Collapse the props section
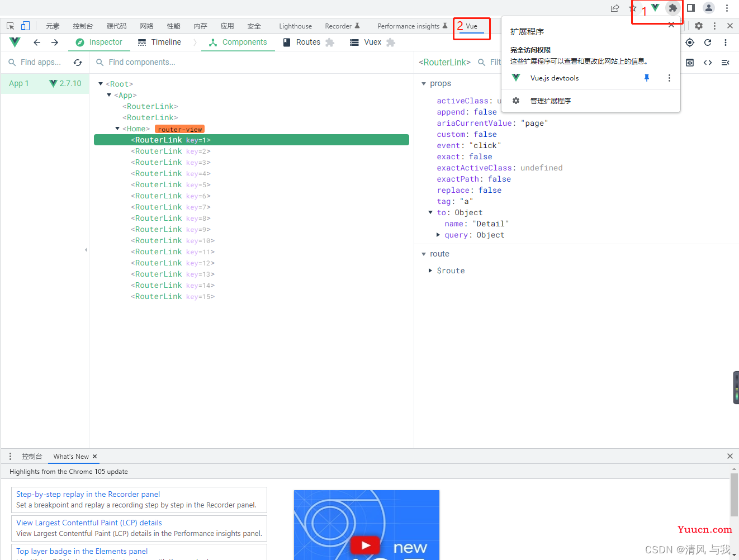 pyautogui.click(x=424, y=84)
